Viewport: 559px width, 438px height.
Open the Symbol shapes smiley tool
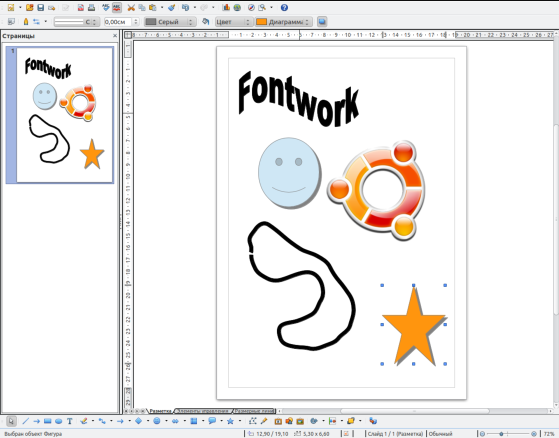point(157,421)
